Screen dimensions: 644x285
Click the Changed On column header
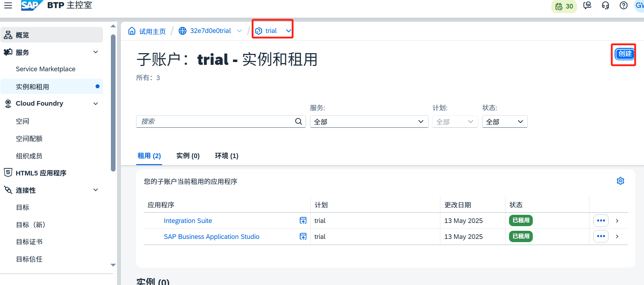pos(458,205)
